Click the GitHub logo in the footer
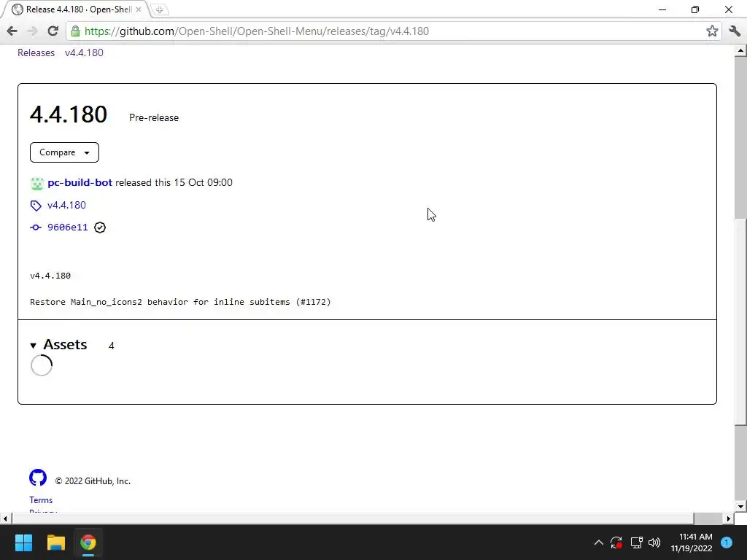747x560 pixels. click(x=38, y=478)
